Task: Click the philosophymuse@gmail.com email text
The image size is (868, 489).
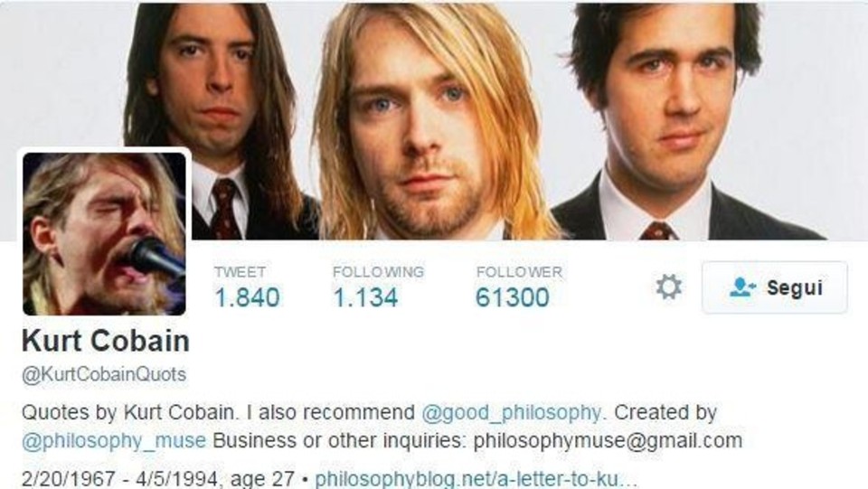Action: 608,441
